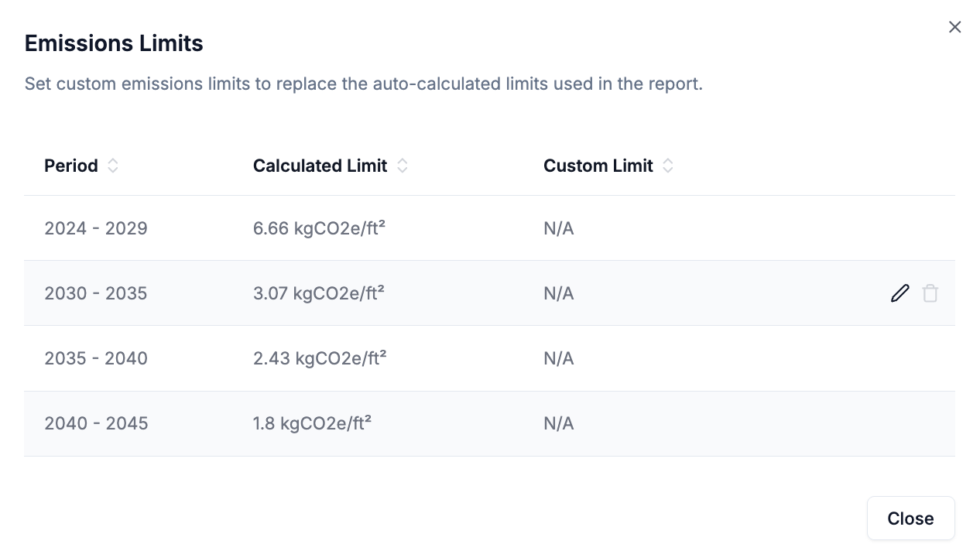Click the Custom Limit column header label
Viewport: 980px width, 551px height.
click(x=598, y=166)
